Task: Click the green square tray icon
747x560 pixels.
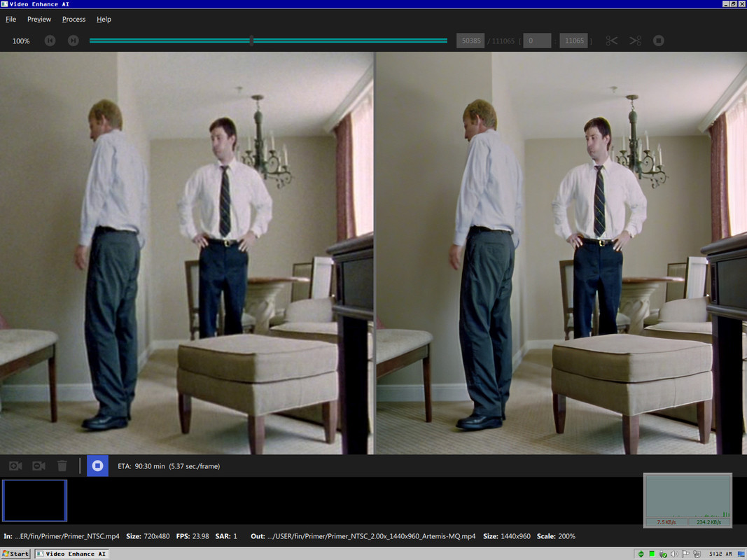Action: (652, 554)
